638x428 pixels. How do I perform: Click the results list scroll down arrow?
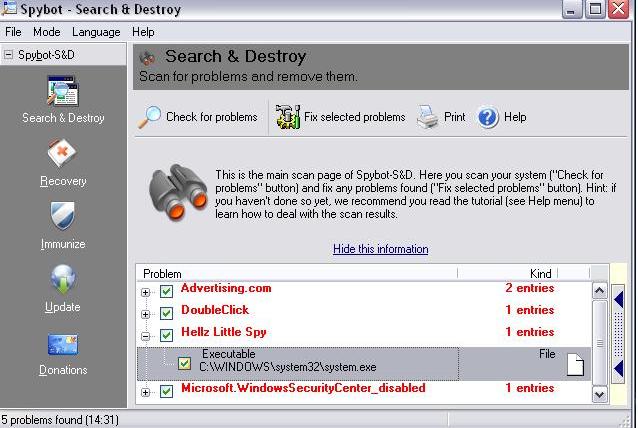600,394
